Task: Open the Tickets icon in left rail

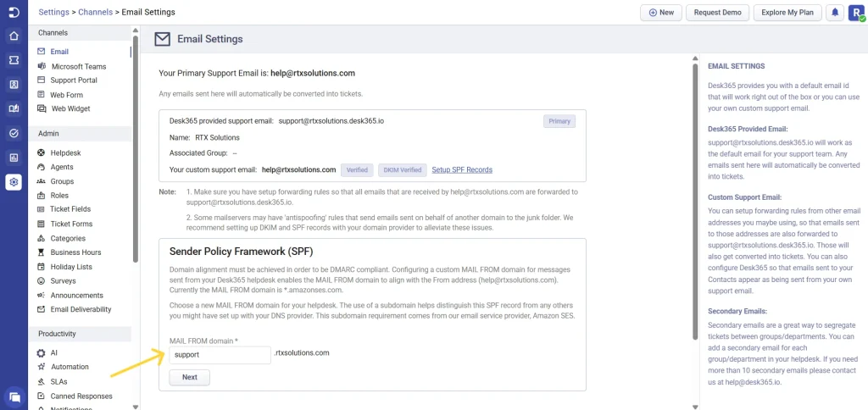Action: [x=14, y=60]
